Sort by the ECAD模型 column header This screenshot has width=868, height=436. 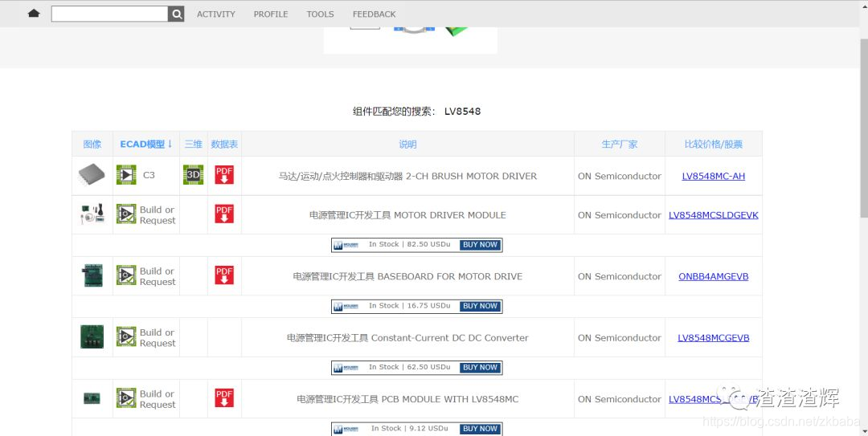pyautogui.click(x=146, y=145)
